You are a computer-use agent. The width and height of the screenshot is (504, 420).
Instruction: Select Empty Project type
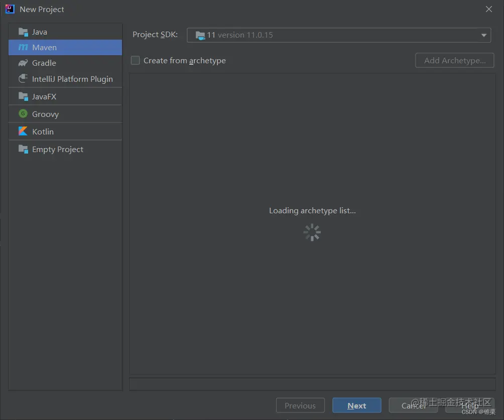[65, 149]
